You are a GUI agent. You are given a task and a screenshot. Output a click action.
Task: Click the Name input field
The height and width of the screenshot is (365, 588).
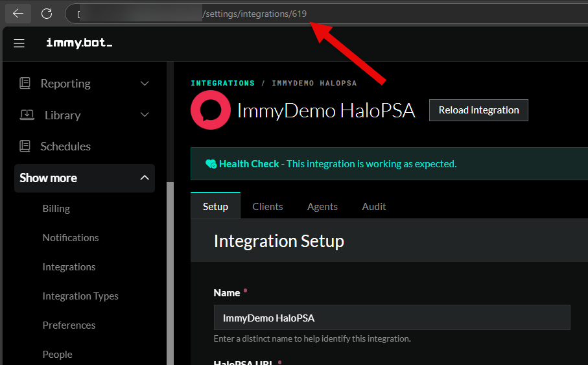[x=392, y=318]
